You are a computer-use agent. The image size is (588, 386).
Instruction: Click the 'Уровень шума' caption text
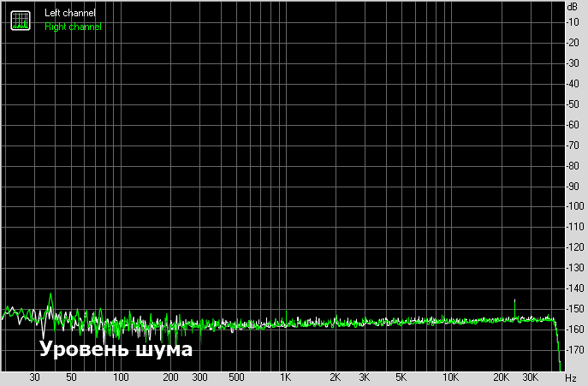coord(116,349)
